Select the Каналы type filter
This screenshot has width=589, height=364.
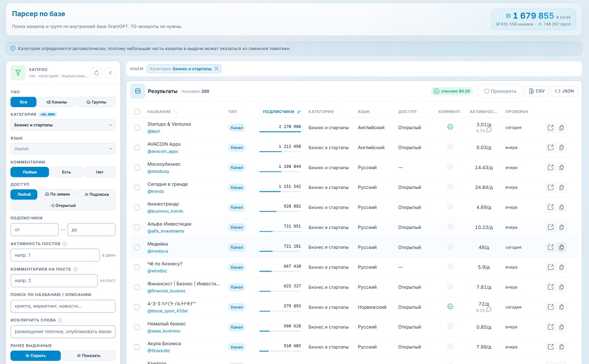(x=57, y=102)
